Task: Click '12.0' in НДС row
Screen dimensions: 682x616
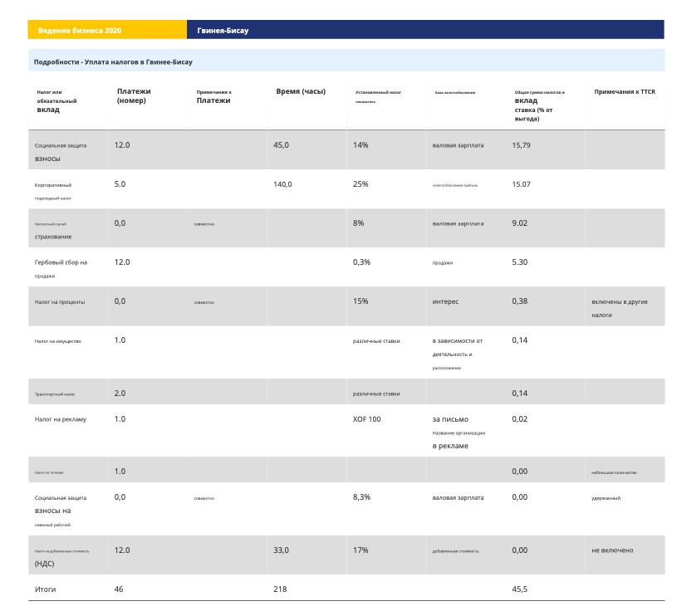Action: pyautogui.click(x=122, y=550)
